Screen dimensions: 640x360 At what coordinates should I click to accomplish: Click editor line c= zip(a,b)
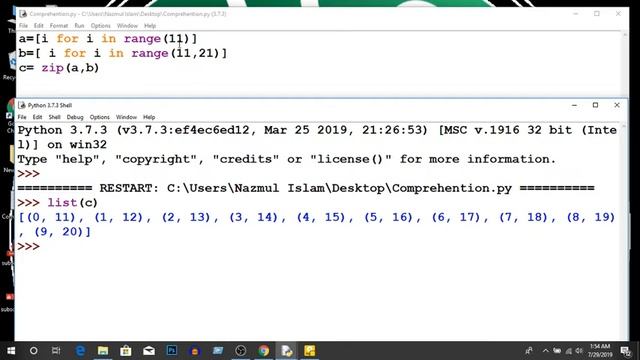(59, 68)
